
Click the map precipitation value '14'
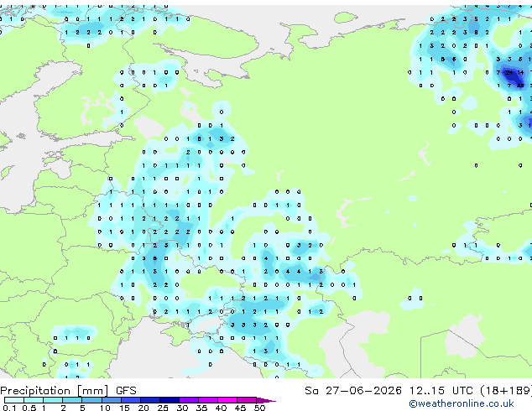pos(520,73)
